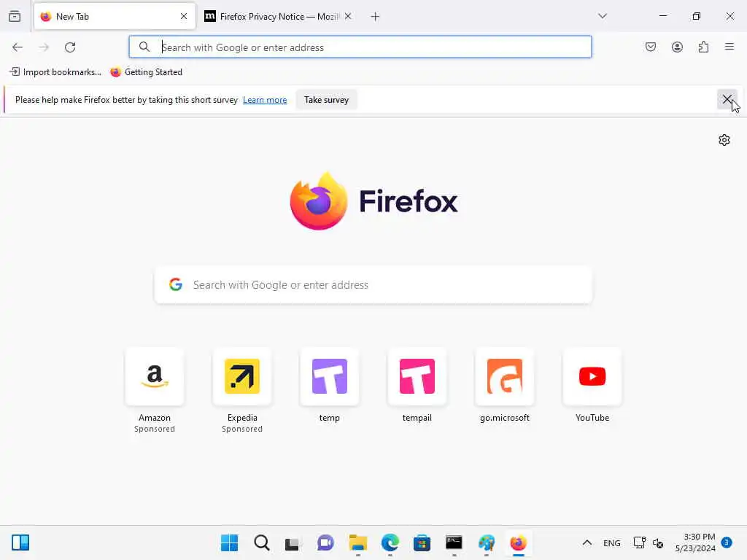Close the Firefox Privacy Notice tab

tap(348, 16)
